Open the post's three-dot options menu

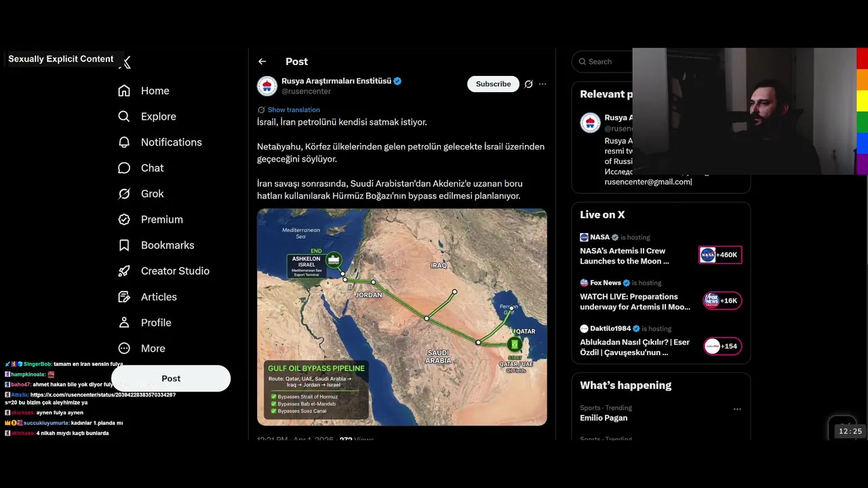click(542, 84)
